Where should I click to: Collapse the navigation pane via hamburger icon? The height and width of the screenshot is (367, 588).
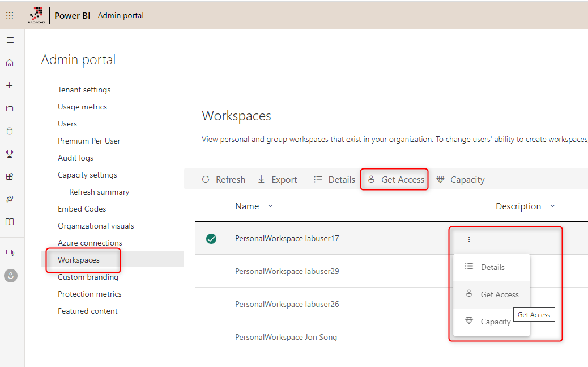click(x=10, y=40)
